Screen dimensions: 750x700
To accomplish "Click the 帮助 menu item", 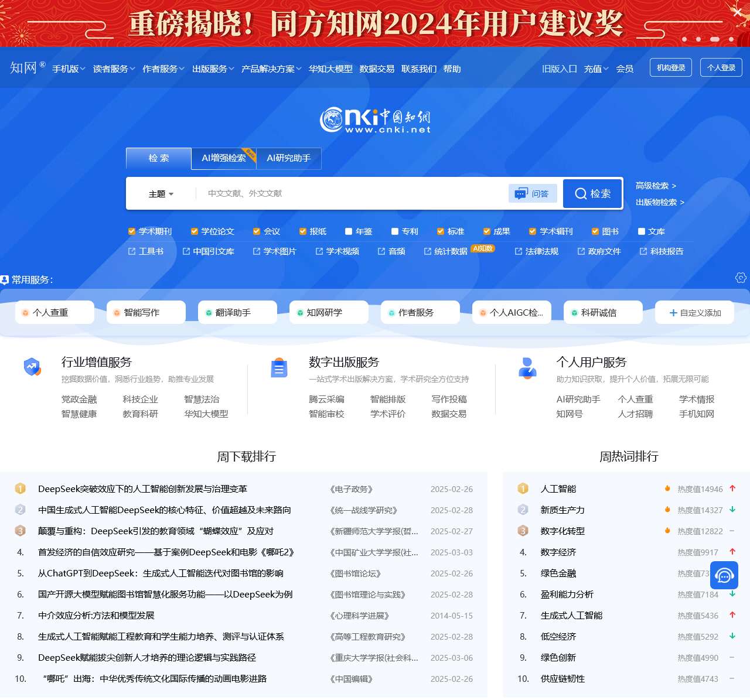I will tap(452, 69).
